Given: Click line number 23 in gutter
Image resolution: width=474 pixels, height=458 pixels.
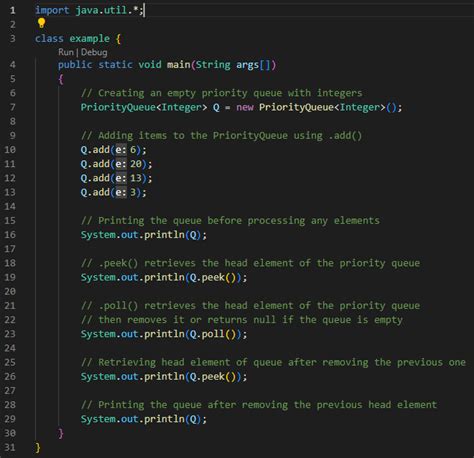Looking at the screenshot, I should point(10,334).
